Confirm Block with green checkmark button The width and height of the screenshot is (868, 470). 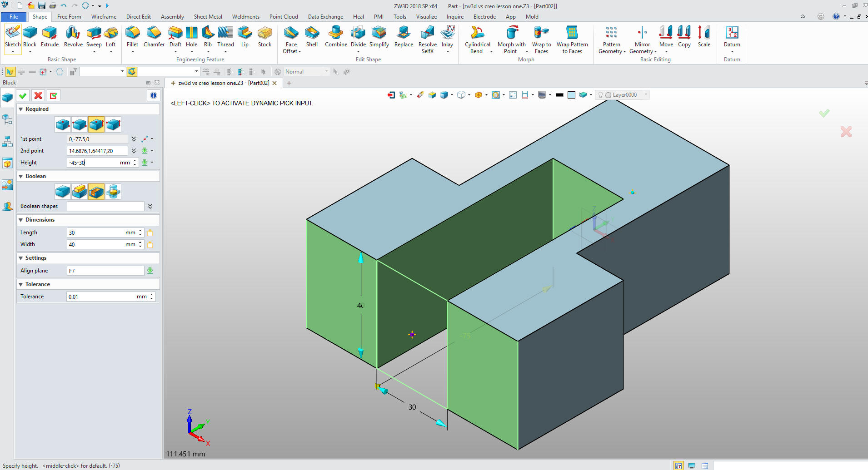[23, 95]
